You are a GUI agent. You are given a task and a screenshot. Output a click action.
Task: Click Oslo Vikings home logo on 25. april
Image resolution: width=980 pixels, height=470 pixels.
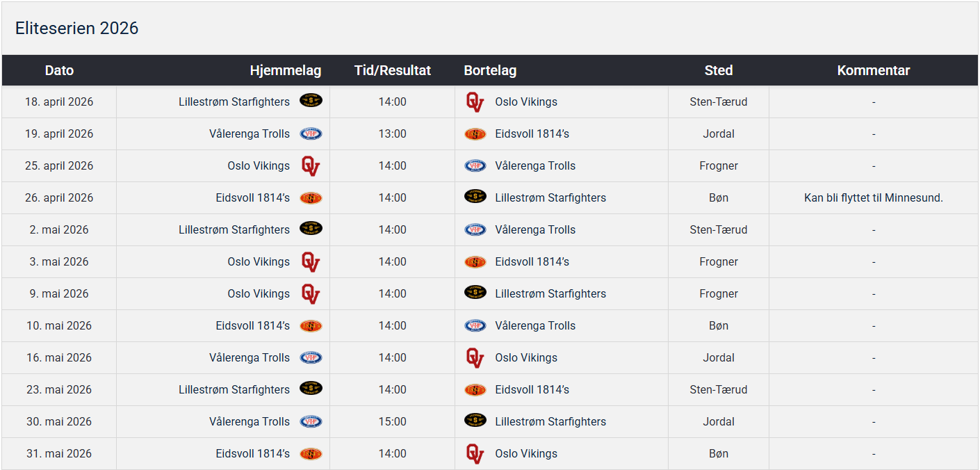click(311, 166)
